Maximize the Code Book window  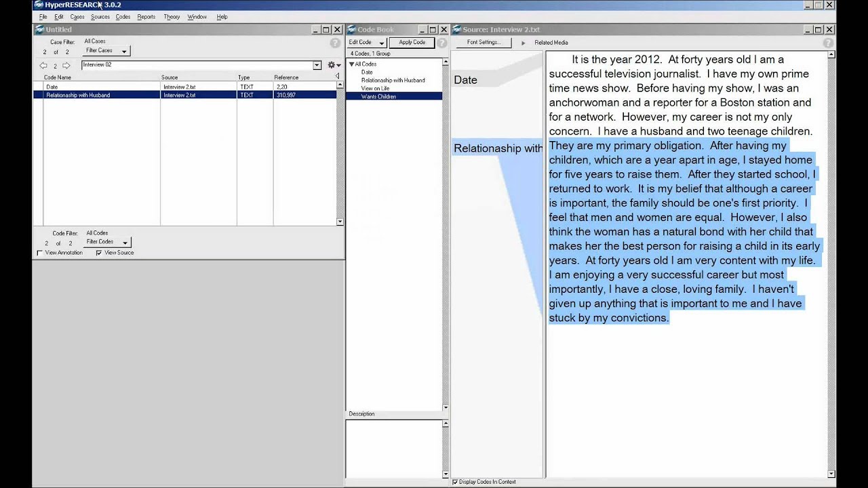point(433,30)
